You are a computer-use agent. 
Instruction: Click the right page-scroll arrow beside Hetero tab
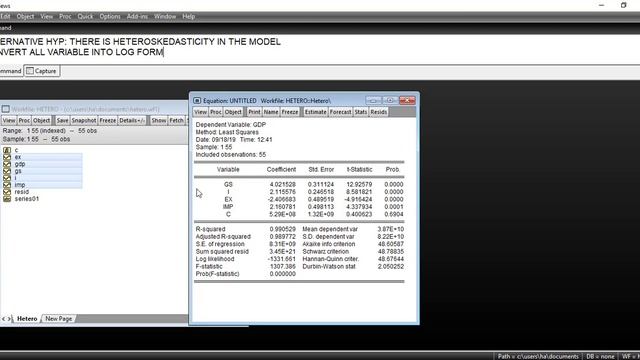tap(9, 319)
